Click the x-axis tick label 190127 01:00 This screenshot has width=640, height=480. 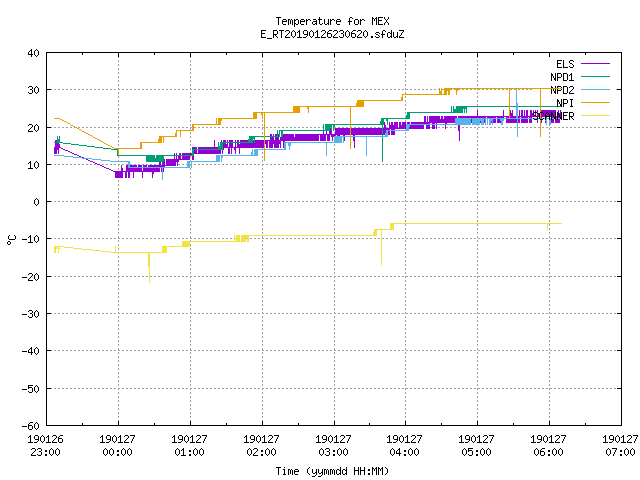[x=189, y=446]
